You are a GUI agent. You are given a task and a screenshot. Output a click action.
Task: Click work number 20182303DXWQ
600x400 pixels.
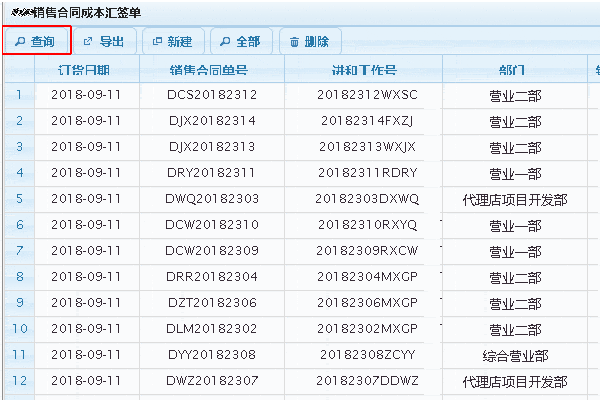367,199
